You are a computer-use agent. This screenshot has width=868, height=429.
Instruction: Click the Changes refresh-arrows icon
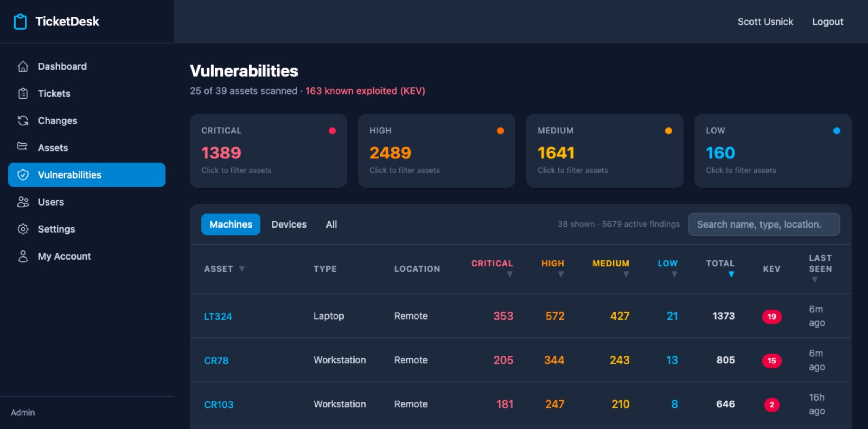coord(23,120)
